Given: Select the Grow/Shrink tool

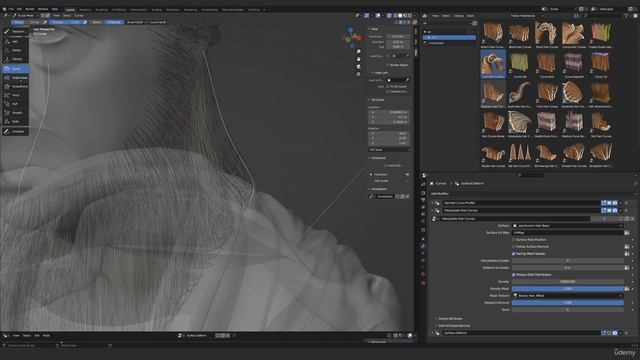Looking at the screenshot, I should click(x=16, y=87).
